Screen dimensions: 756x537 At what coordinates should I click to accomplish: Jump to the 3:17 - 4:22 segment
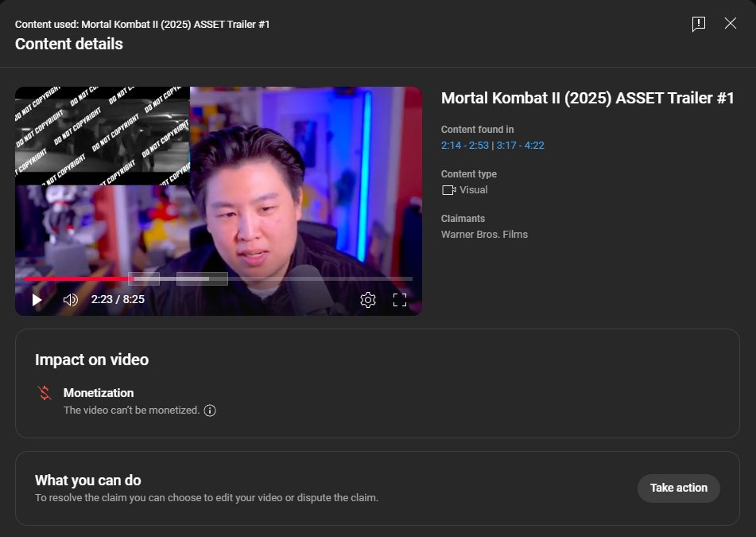click(x=520, y=146)
